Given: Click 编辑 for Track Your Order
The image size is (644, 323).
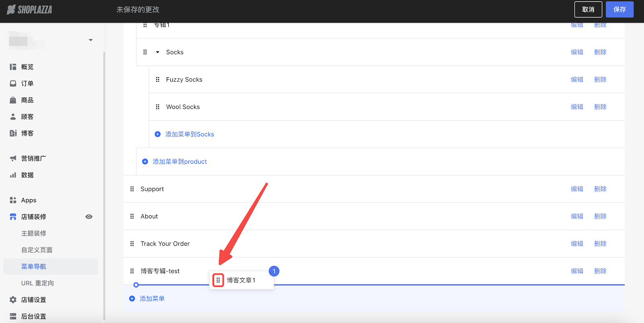Looking at the screenshot, I should point(577,243).
